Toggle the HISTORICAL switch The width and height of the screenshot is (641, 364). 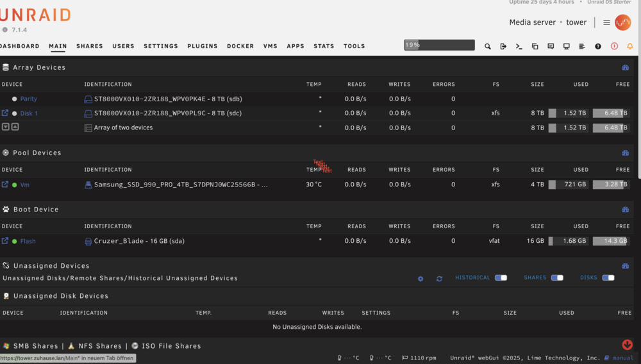[501, 277]
